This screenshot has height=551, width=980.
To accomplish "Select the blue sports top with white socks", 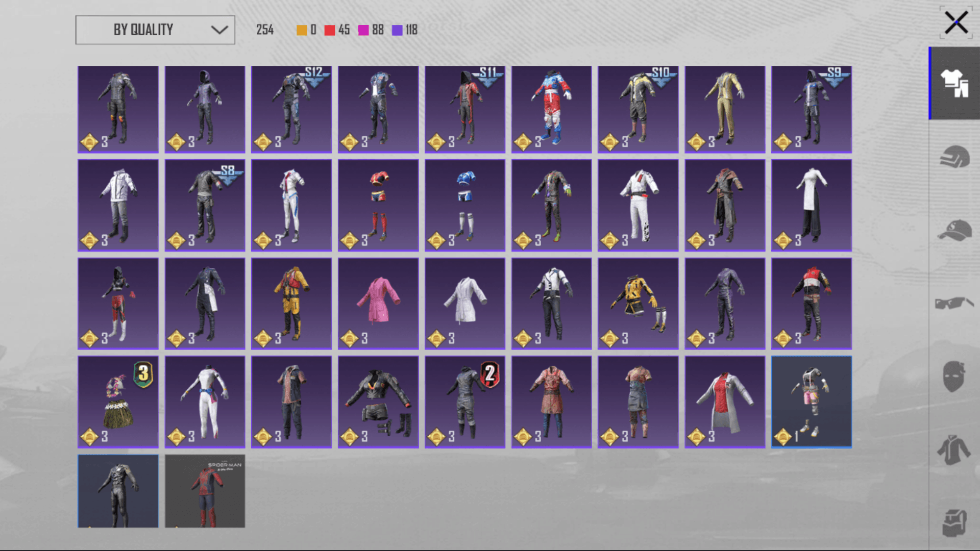I will (465, 205).
